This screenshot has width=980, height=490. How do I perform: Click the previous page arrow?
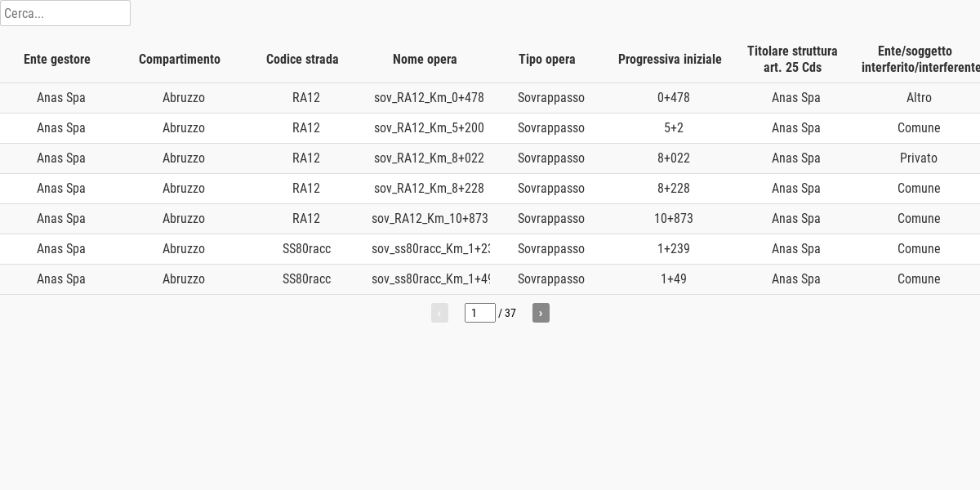coord(439,313)
